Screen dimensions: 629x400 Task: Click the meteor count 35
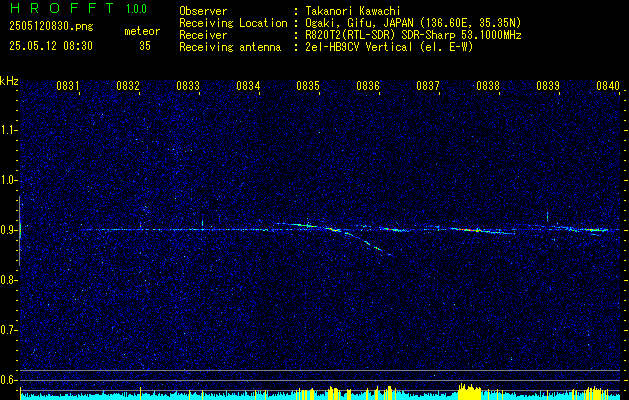click(145, 46)
